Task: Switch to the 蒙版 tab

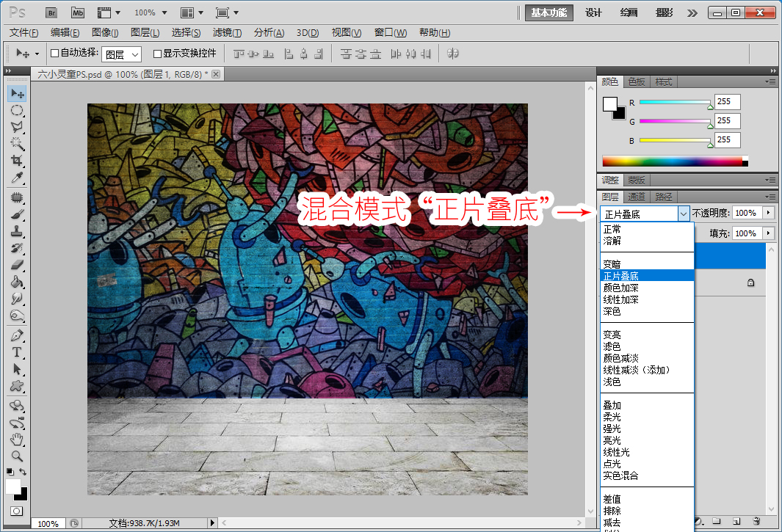Action: pyautogui.click(x=637, y=180)
